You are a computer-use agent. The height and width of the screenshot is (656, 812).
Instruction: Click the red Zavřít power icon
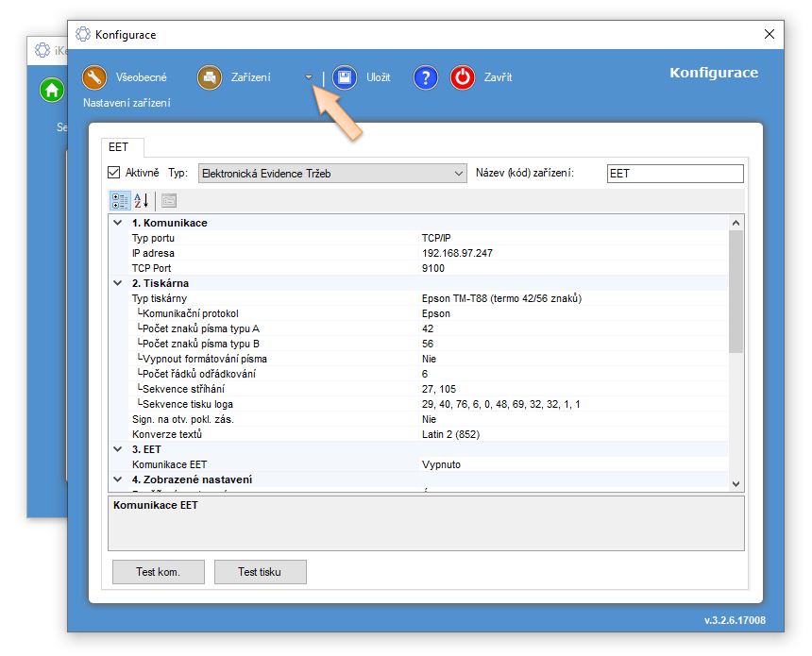(462, 77)
